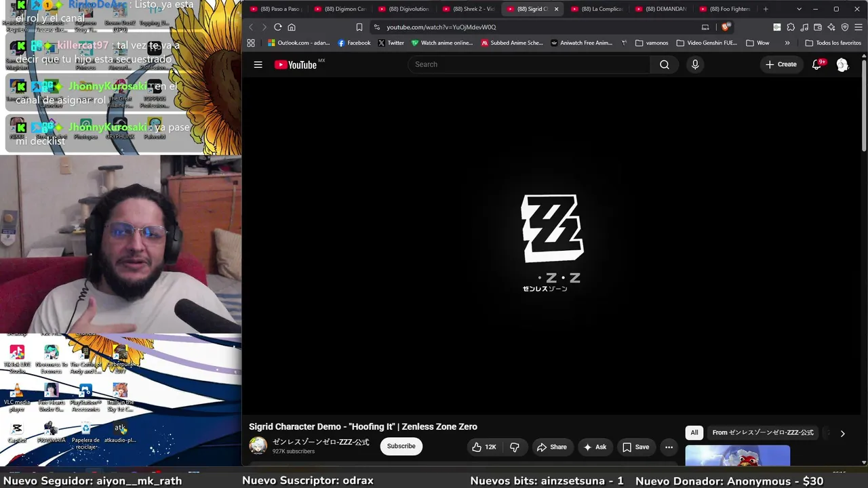This screenshot has height=488, width=868.
Task: Expand hidden bookmarks overflow chevron
Action: (787, 43)
